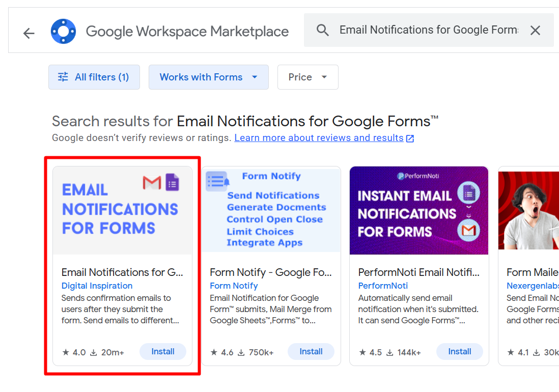The width and height of the screenshot is (559, 392).
Task: Visit Form Notify developer link
Action: [x=234, y=286]
